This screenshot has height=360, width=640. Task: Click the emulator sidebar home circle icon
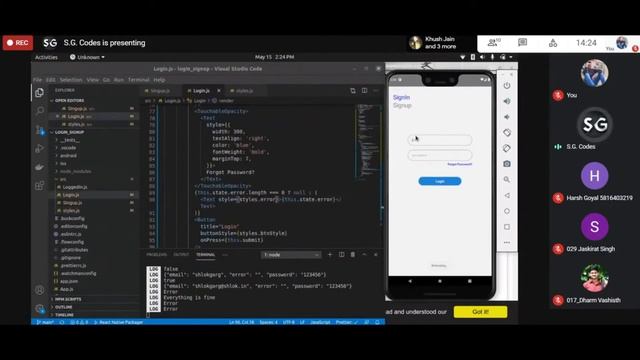coord(507,211)
